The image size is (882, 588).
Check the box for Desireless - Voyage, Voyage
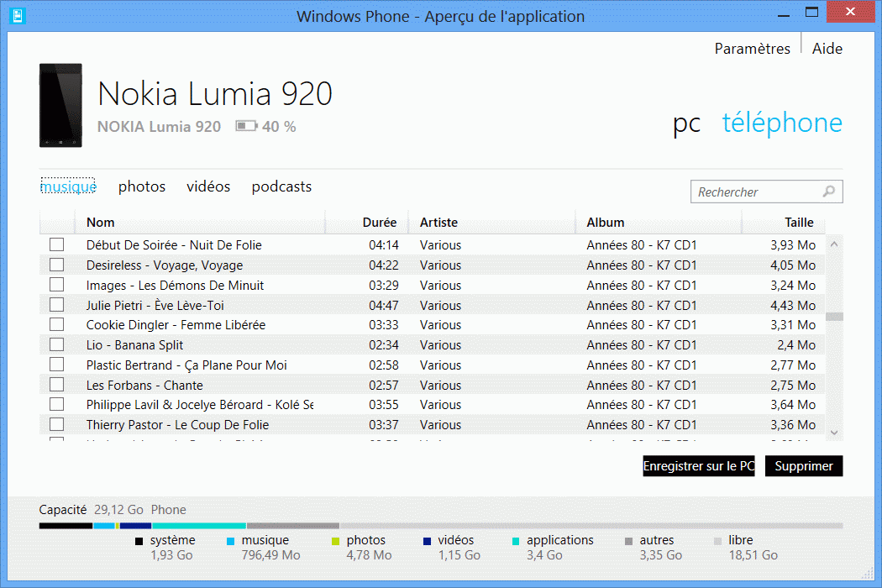(x=57, y=265)
